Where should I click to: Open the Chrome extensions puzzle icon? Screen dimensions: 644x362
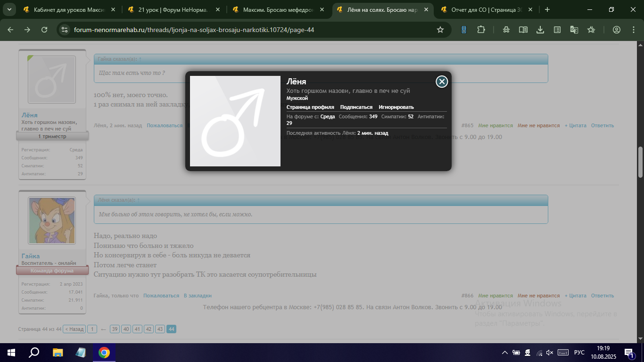point(481,30)
